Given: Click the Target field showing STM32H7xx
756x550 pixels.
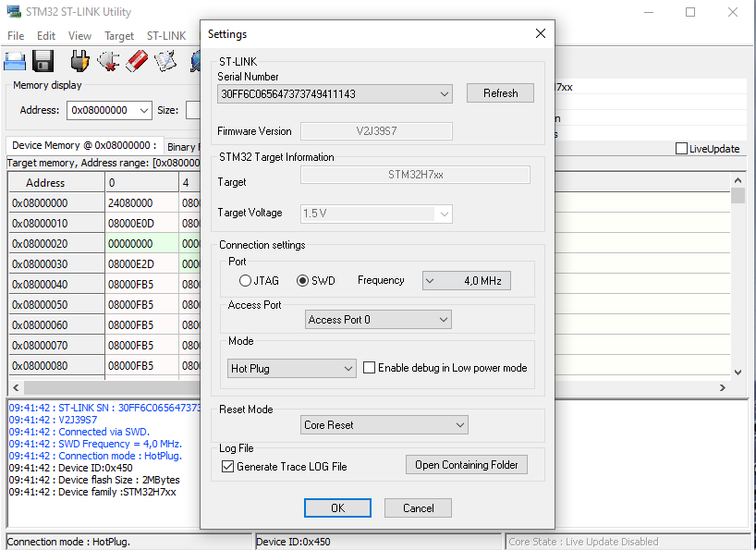Looking at the screenshot, I should (415, 175).
